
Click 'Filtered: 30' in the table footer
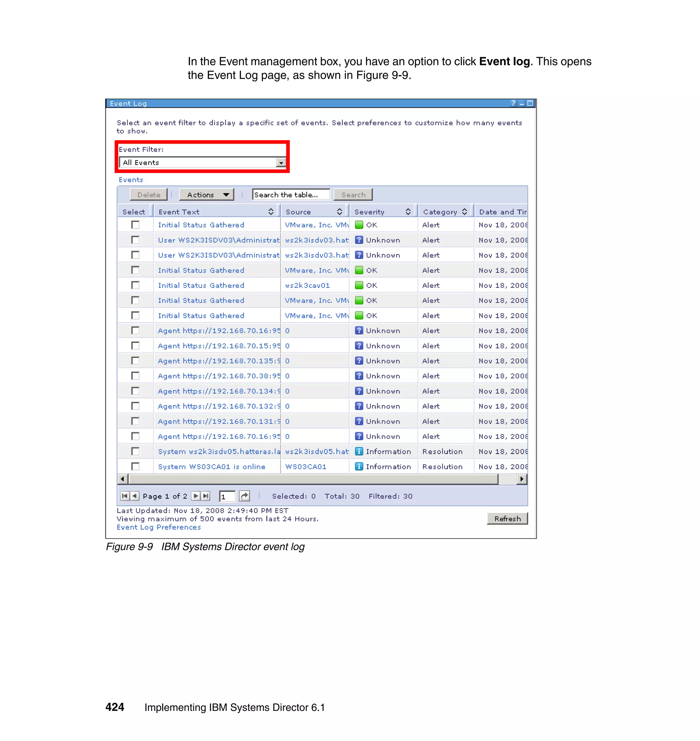coord(391,496)
